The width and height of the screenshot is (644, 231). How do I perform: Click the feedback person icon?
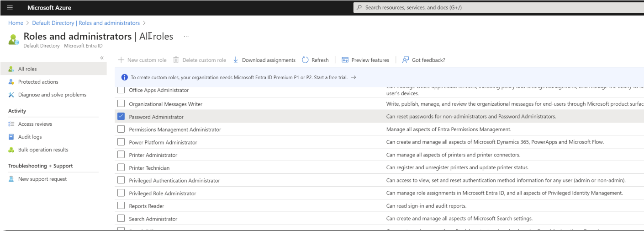405,60
